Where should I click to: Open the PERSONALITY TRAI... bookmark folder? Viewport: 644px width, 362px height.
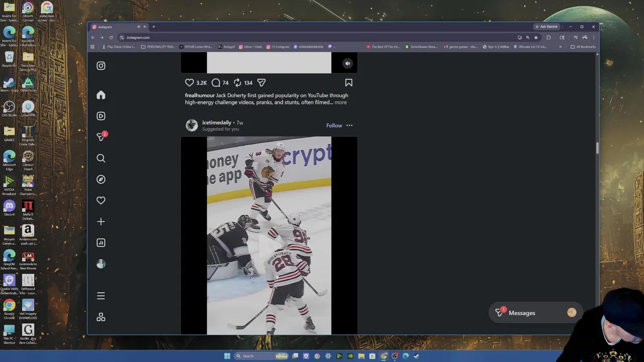pos(158,47)
